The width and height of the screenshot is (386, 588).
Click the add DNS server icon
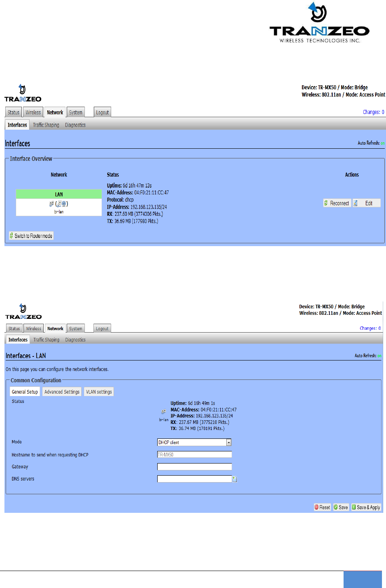234,479
